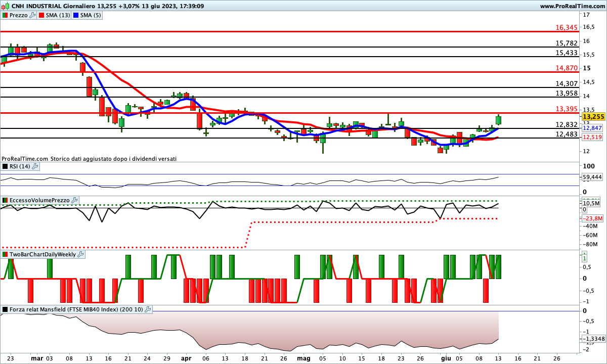Click the 'mag' month label on time axis
Viewport: 607px width, 364px height.
303,358
